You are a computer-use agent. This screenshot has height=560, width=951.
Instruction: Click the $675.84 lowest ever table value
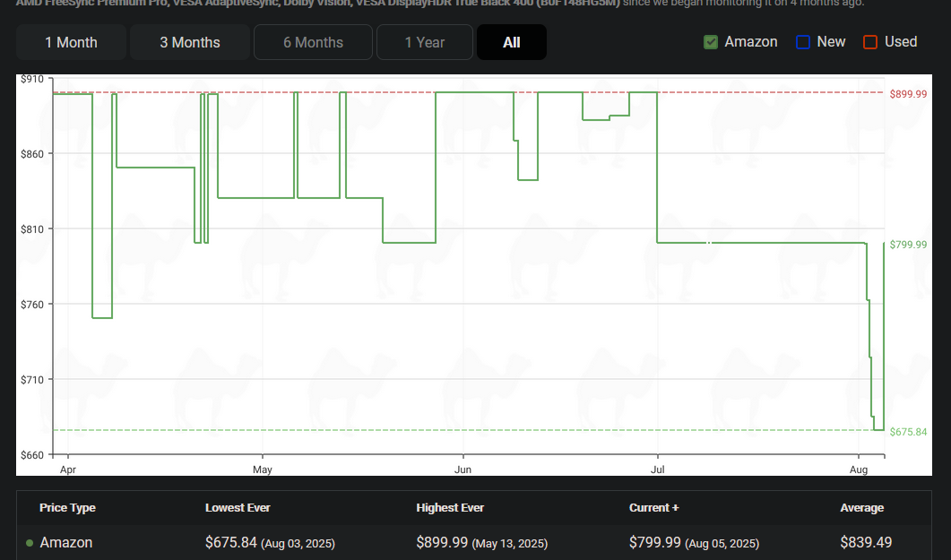point(231,542)
